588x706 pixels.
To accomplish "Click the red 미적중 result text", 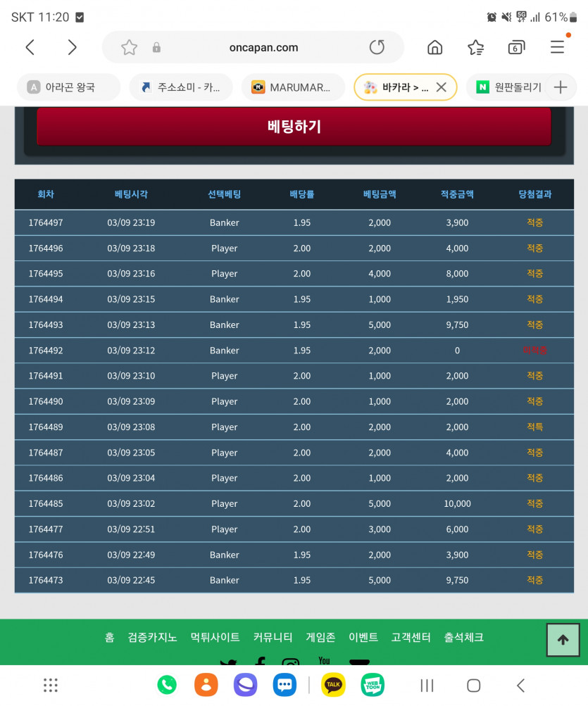I will click(x=534, y=351).
